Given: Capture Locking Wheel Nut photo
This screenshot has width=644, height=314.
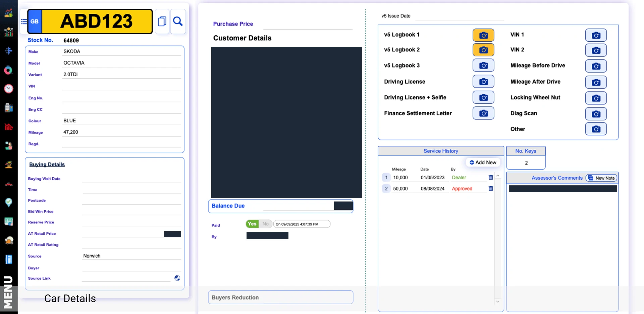Looking at the screenshot, I should click(596, 98).
